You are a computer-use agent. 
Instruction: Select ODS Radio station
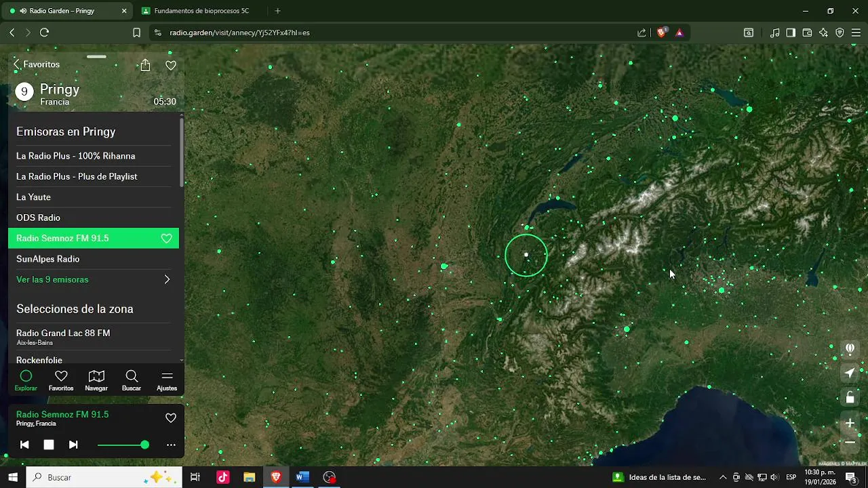[94, 218]
